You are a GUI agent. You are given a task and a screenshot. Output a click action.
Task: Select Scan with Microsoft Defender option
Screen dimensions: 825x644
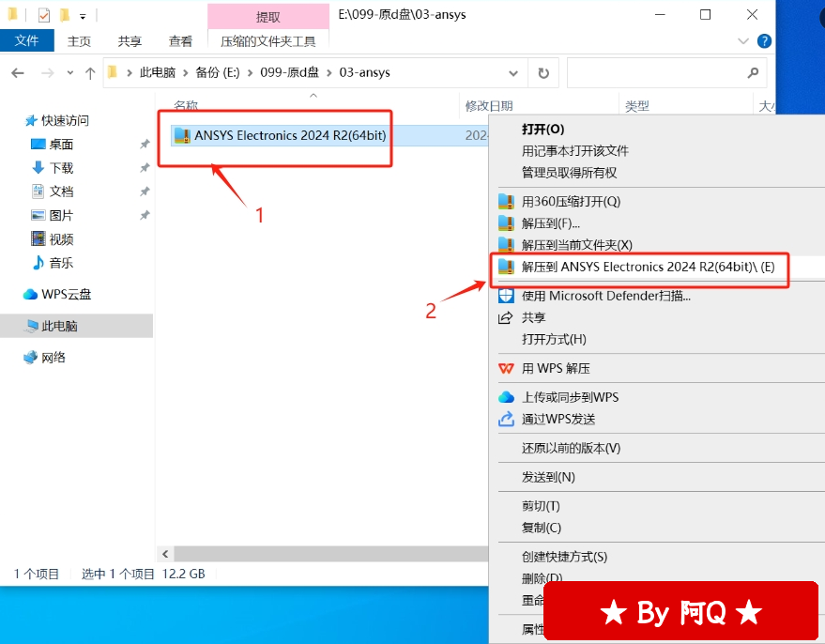[605, 296]
